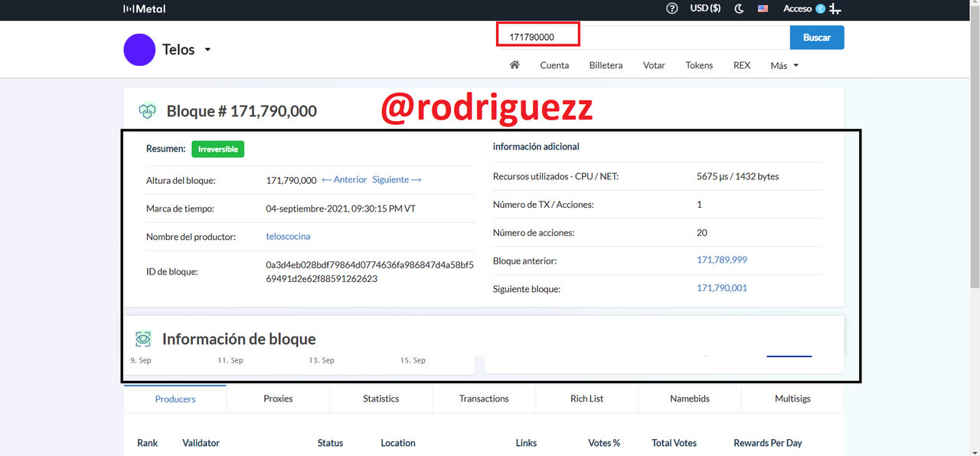This screenshot has width=980, height=456.
Task: Click the Número de acciones value 20
Action: tap(702, 232)
